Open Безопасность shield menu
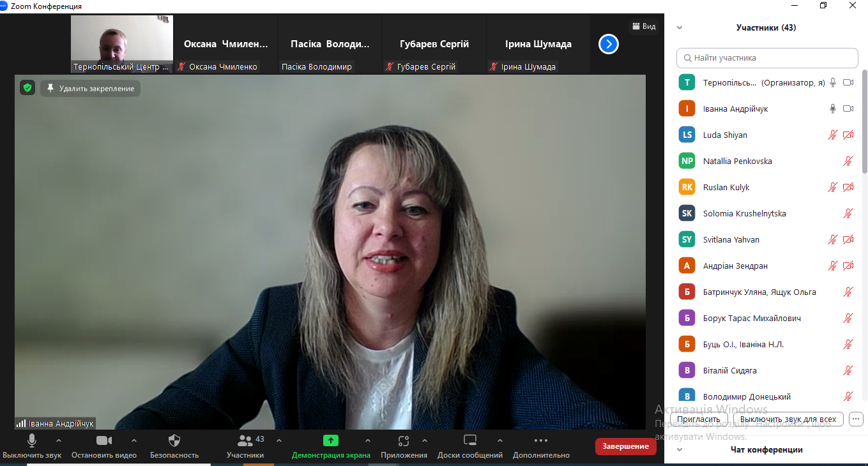The image size is (868, 466). [x=174, y=446]
